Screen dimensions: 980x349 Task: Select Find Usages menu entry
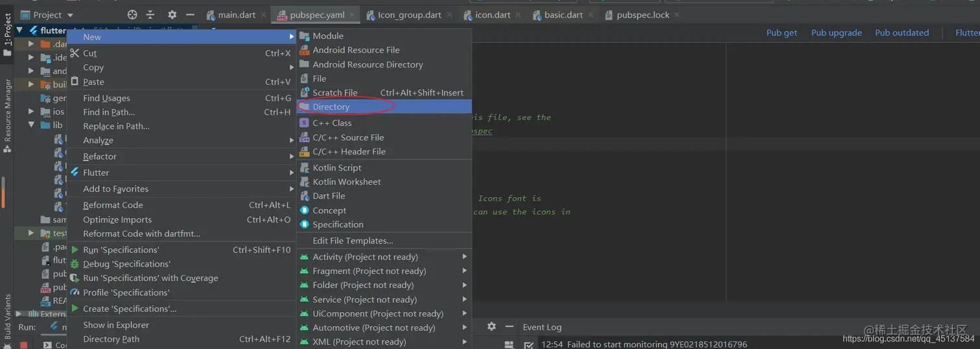pyautogui.click(x=181, y=98)
